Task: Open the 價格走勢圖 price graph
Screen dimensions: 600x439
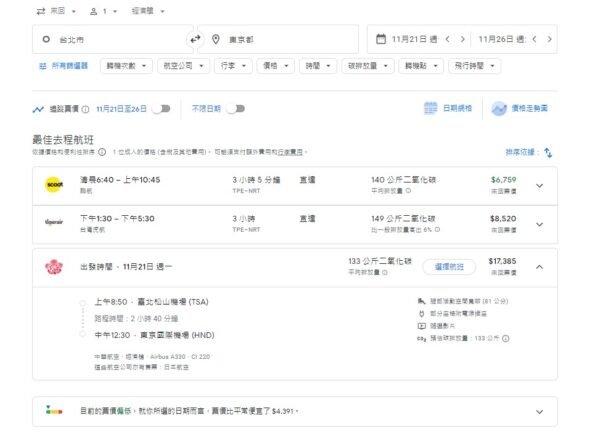Action: [520, 109]
